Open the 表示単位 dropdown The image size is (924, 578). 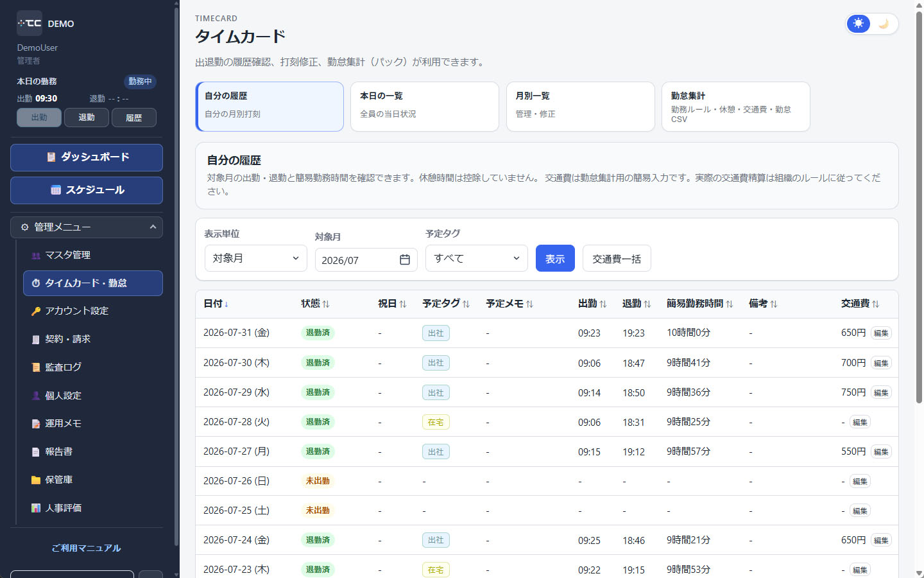pyautogui.click(x=256, y=258)
